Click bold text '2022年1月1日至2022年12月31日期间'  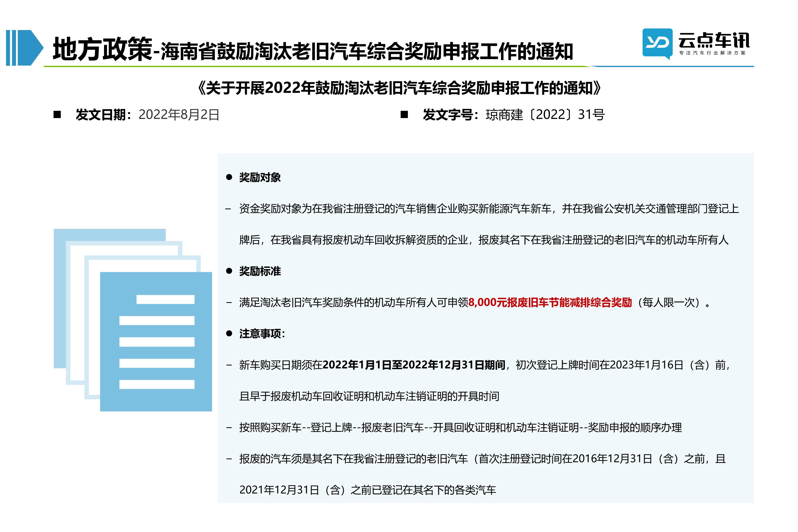coord(414,365)
